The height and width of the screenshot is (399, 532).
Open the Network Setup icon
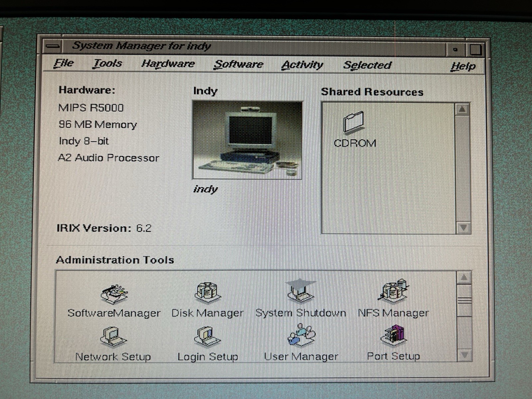click(x=113, y=337)
